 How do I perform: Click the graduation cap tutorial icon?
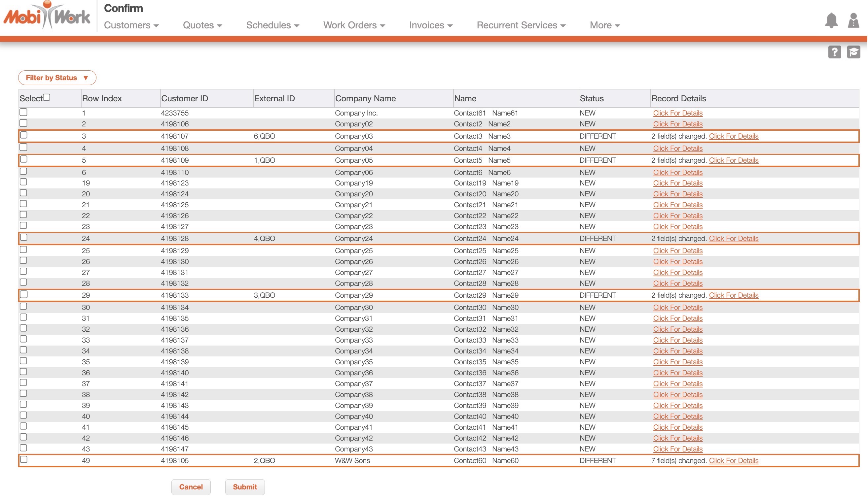click(x=853, y=52)
